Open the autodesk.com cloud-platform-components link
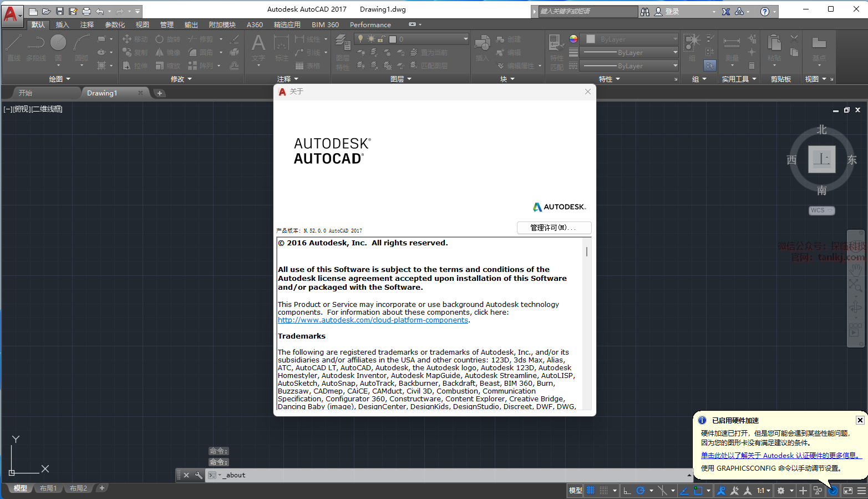The image size is (868, 499). pyautogui.click(x=373, y=320)
